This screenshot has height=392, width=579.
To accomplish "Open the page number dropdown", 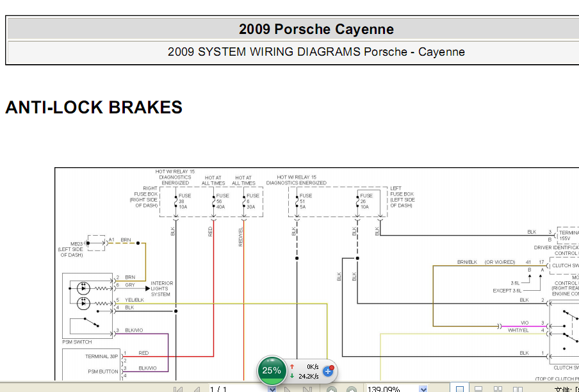I will click(x=272, y=389).
